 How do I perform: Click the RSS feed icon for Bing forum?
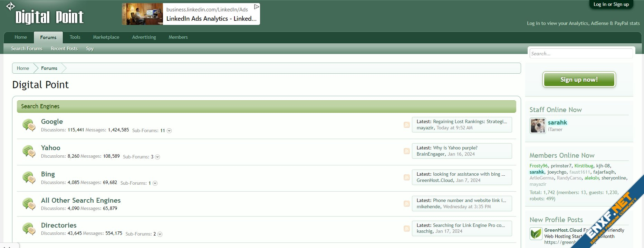pyautogui.click(x=406, y=177)
